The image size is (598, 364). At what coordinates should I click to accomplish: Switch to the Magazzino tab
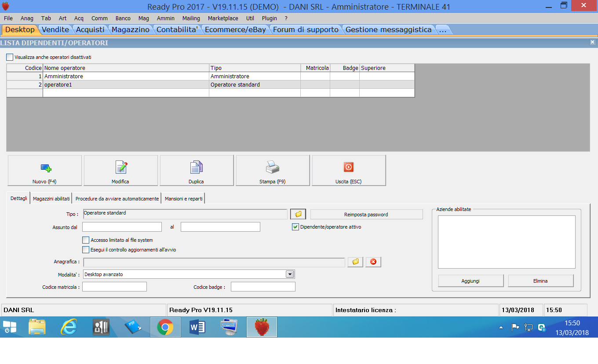[x=131, y=29]
